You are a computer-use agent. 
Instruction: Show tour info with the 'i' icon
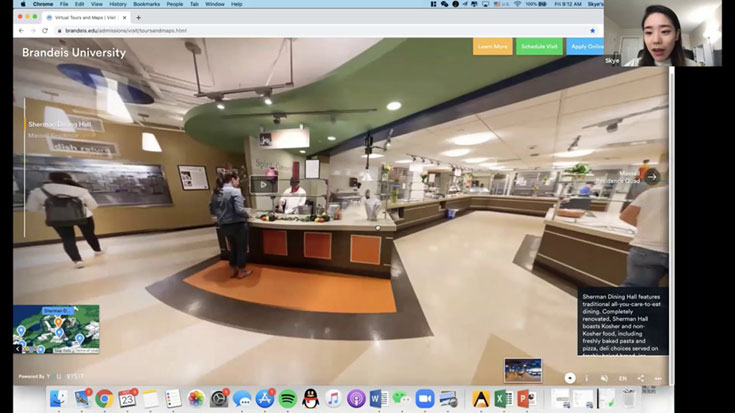coord(586,378)
